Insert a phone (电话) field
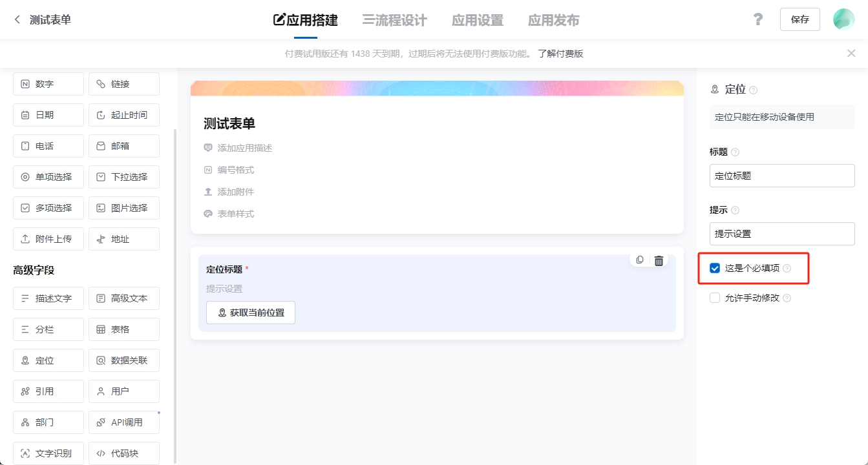This screenshot has height=465, width=868. [48, 145]
